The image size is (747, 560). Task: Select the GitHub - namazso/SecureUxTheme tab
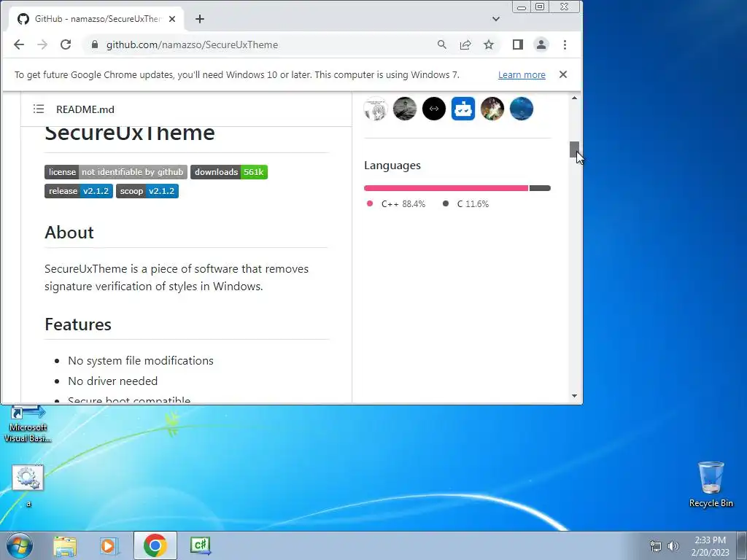(x=96, y=19)
